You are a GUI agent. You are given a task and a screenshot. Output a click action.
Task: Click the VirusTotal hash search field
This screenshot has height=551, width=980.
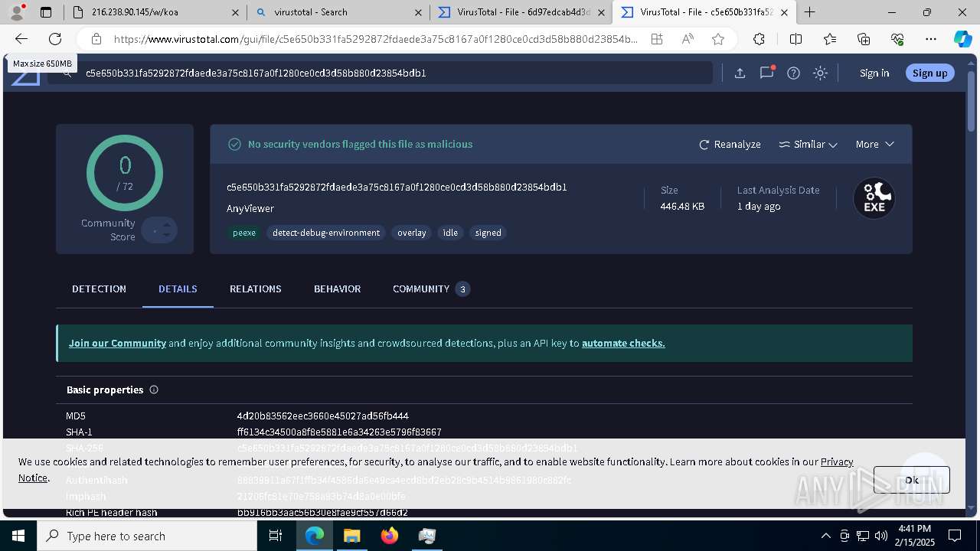click(x=380, y=73)
